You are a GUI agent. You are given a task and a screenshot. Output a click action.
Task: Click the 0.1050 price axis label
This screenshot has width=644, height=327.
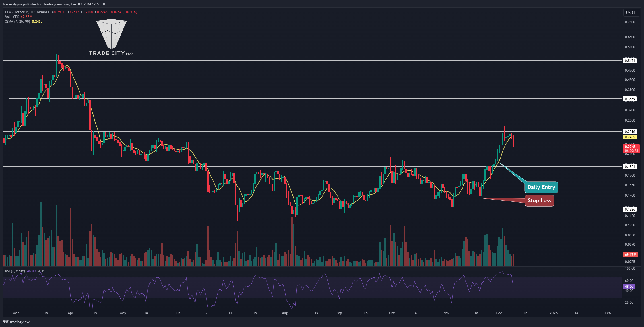coord(630,225)
